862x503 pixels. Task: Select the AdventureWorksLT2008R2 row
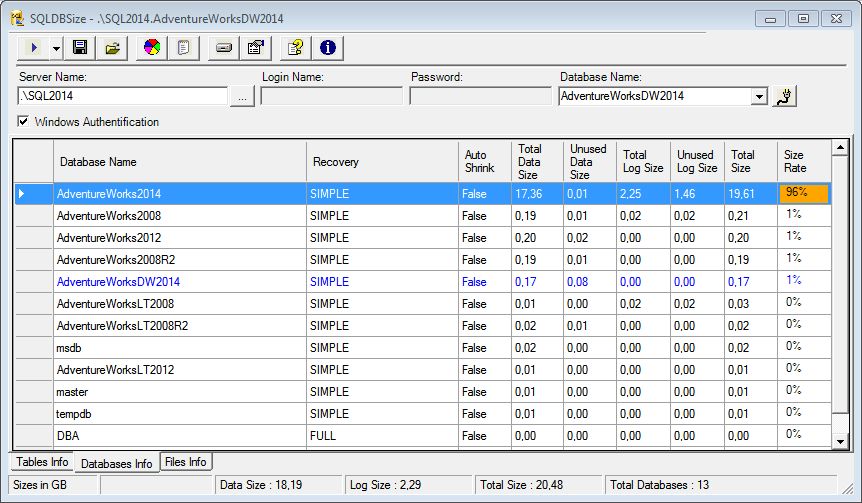423,325
